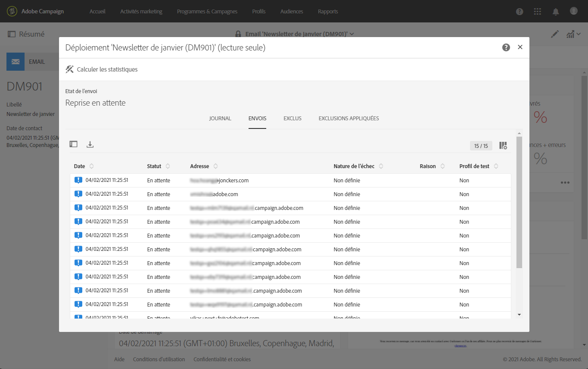Viewport: 588px width, 369px height.
Task: Click the Résumé heading text
Action: click(x=32, y=34)
